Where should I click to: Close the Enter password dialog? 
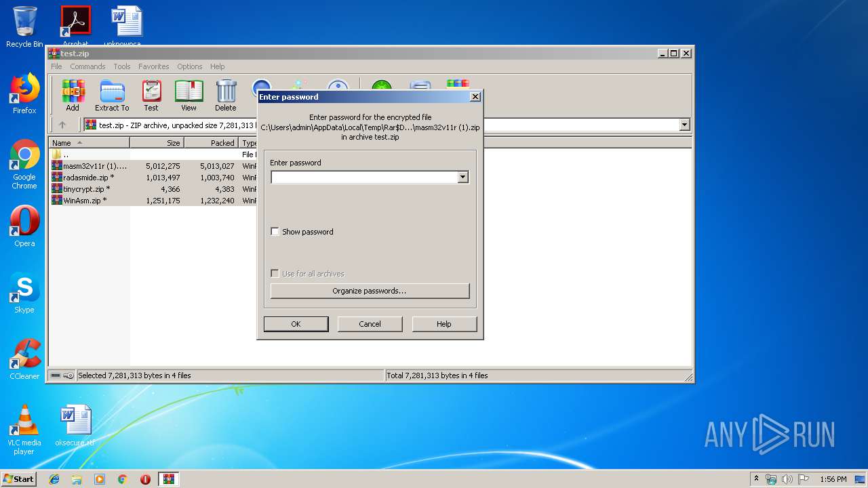475,97
